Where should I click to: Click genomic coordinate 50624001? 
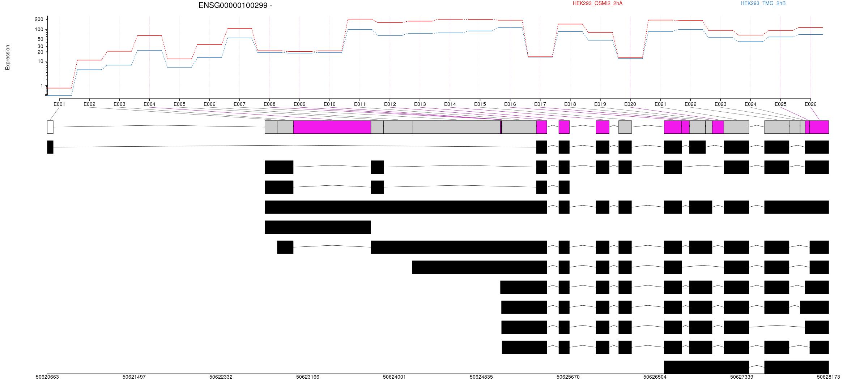click(395, 377)
